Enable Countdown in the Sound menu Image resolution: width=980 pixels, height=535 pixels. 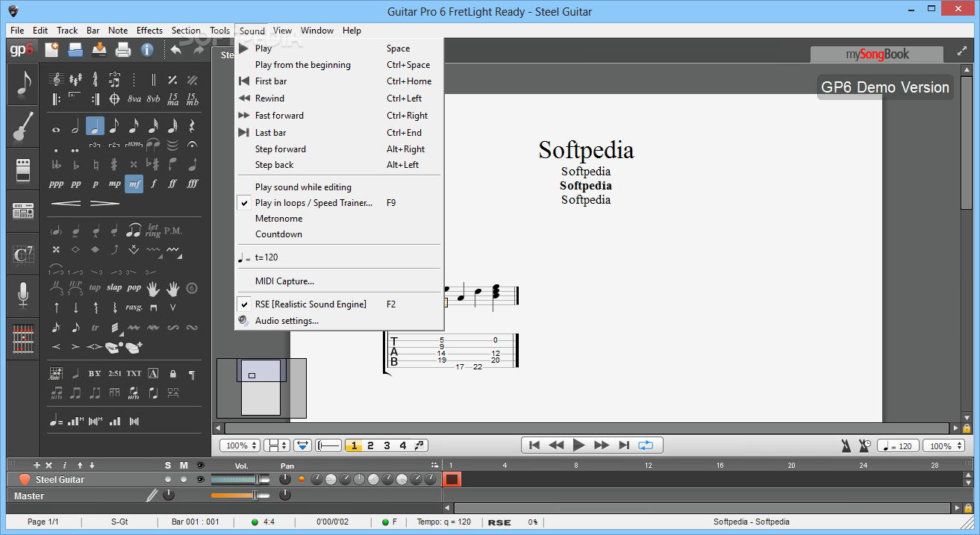click(279, 234)
